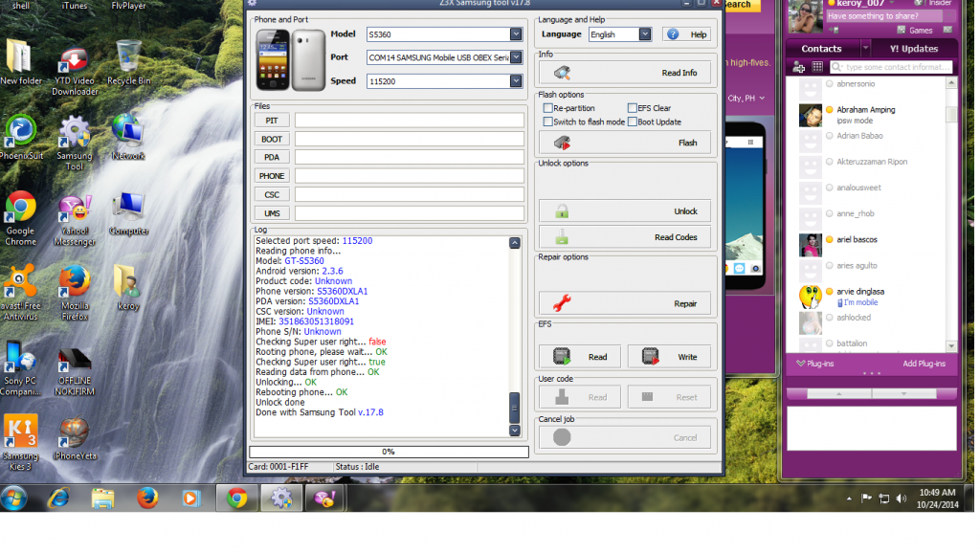980x553 pixels.
Task: Open the COM14 Port dropdown
Action: (516, 58)
